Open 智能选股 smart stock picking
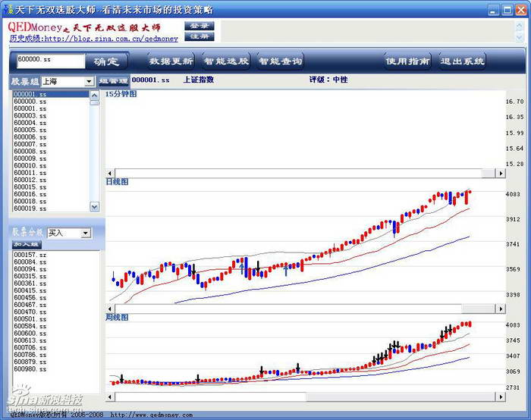531x420 pixels. point(226,61)
